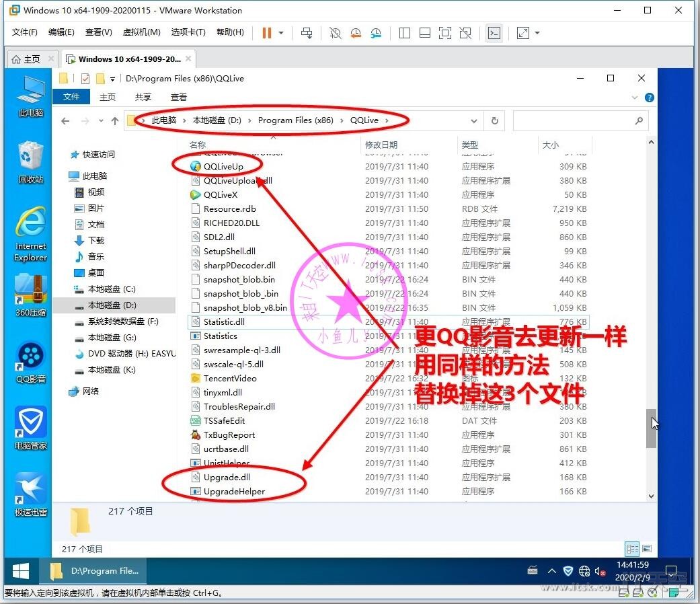Click the Explorer search box

coord(580,120)
